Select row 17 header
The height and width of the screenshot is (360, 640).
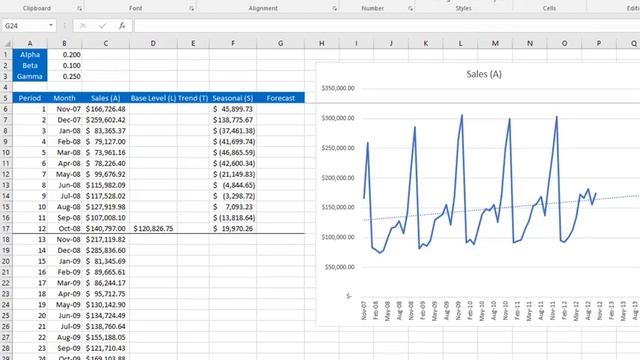pyautogui.click(x=6, y=229)
